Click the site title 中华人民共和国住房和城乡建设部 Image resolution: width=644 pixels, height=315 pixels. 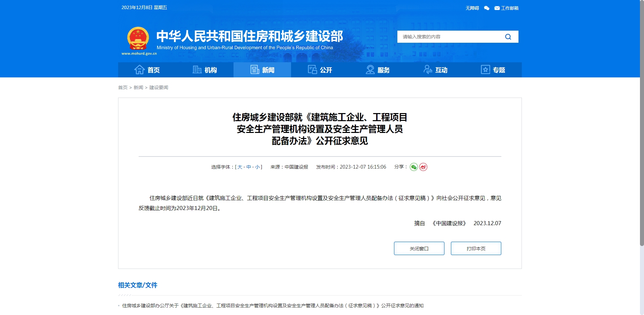pos(250,36)
